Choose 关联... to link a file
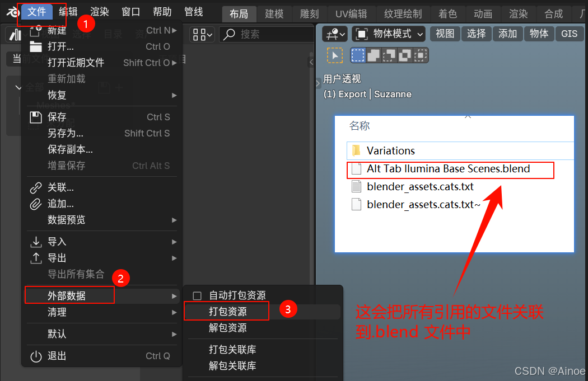Image resolution: width=588 pixels, height=381 pixels. point(102,187)
